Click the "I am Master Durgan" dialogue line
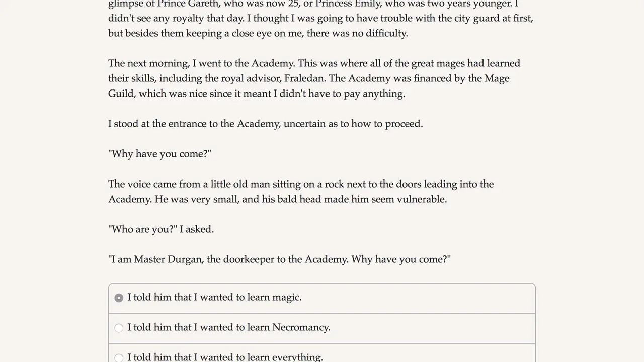The image size is (644, 362). tap(279, 259)
